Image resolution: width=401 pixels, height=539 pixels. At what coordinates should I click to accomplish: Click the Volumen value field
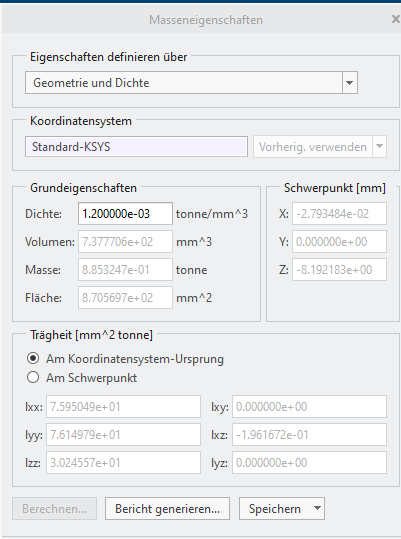pos(125,242)
